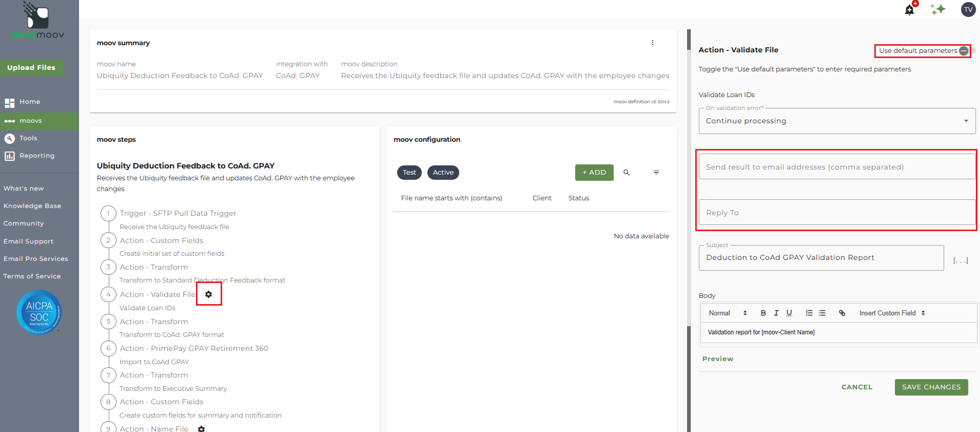Click gear icon for Validate File step
Viewport: 980px width, 432px height.
(x=208, y=294)
